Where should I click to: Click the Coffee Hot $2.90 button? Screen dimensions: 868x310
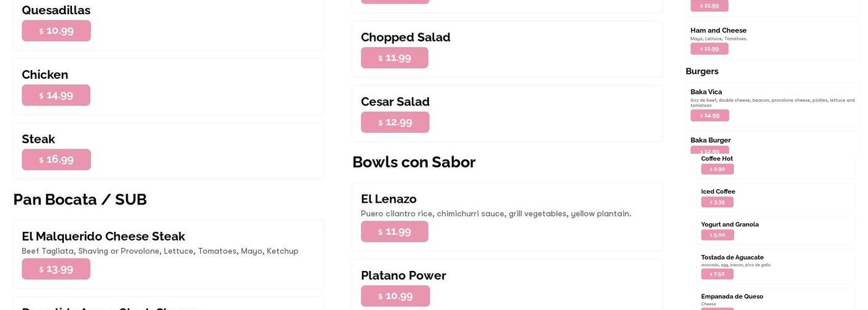click(717, 169)
